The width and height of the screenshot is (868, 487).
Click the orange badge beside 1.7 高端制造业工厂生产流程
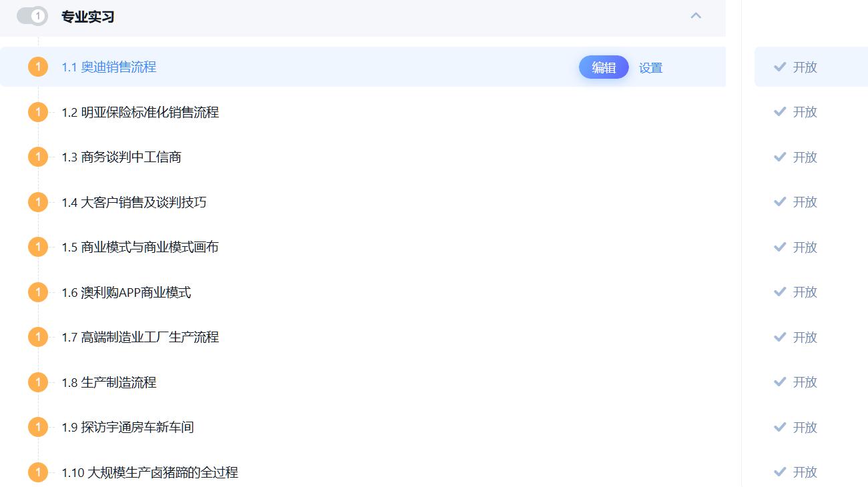pos(38,337)
